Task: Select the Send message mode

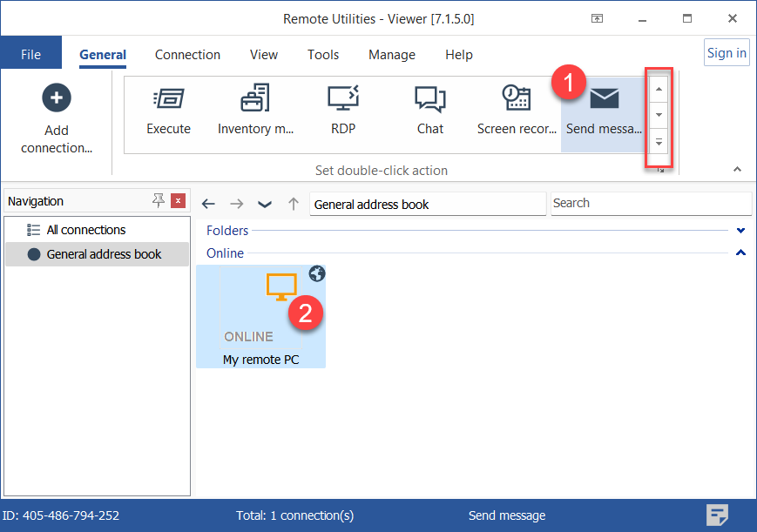Action: (603, 112)
